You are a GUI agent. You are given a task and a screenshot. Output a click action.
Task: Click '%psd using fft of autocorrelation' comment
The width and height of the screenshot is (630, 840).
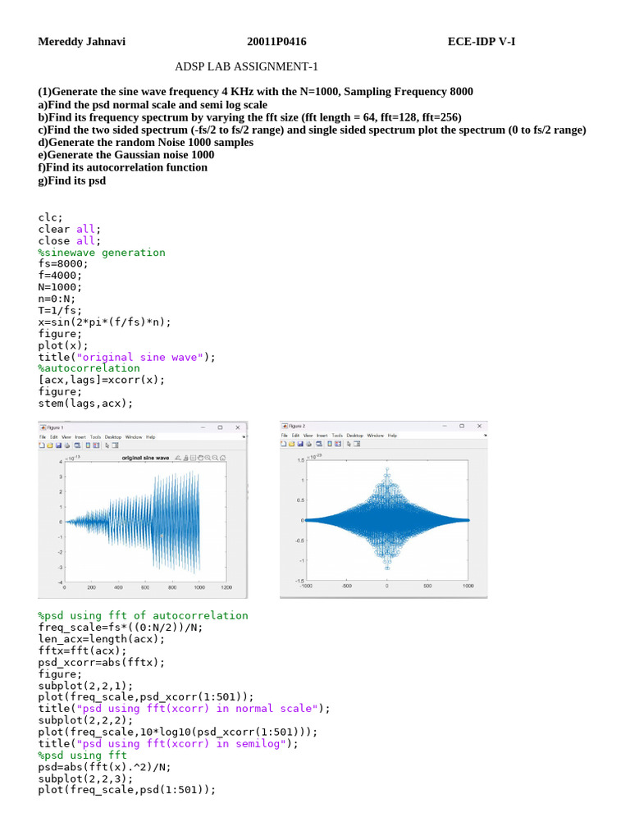(x=143, y=615)
